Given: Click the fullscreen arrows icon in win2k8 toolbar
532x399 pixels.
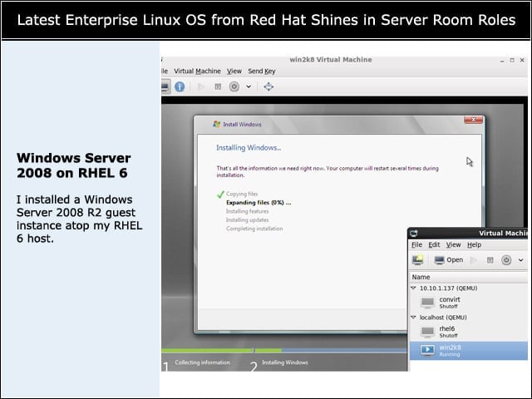Looking at the screenshot, I should [268, 86].
